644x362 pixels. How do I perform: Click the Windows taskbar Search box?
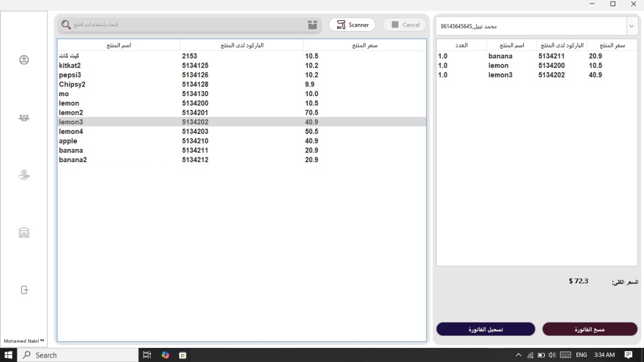78,355
